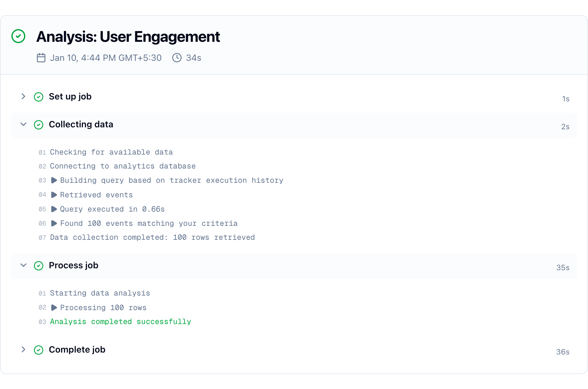
Task: Expand the Processing 100 rows log line
Action: tap(54, 308)
